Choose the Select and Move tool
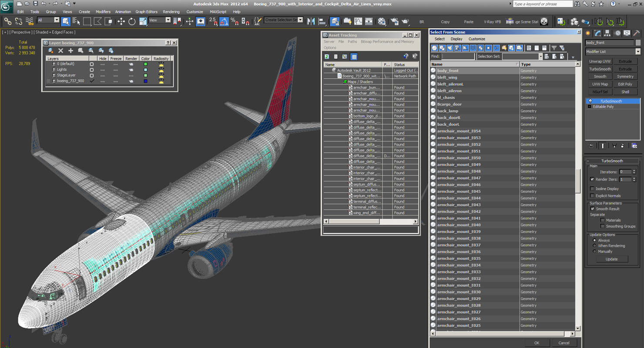The width and height of the screenshot is (644, 348). point(121,21)
